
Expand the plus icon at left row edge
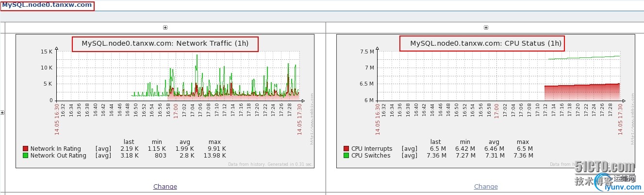point(2,112)
